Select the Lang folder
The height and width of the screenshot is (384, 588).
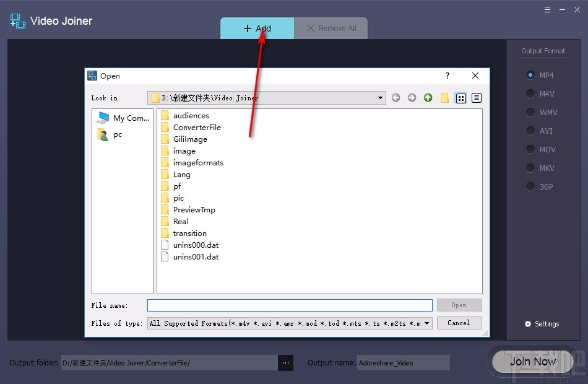pos(176,175)
